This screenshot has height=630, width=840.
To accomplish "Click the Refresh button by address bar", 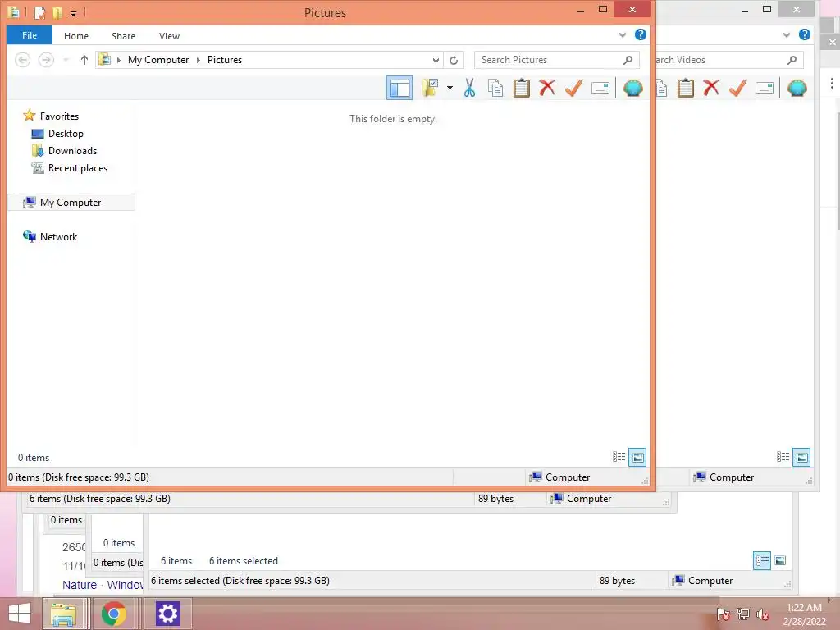I will [454, 60].
